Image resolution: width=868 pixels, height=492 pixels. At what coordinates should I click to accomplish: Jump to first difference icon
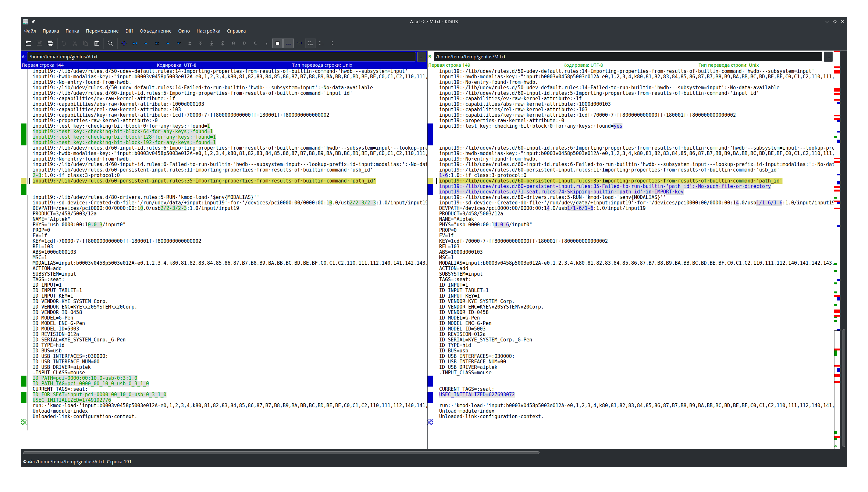[x=146, y=43]
